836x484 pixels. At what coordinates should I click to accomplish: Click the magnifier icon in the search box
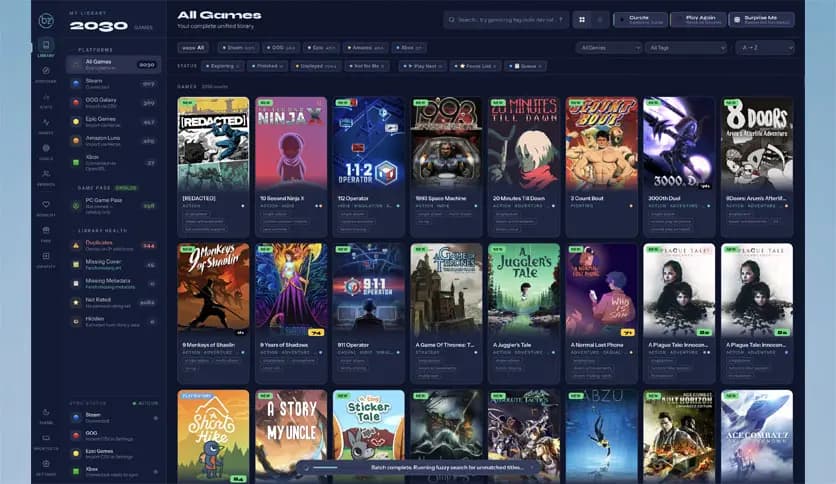(x=452, y=20)
